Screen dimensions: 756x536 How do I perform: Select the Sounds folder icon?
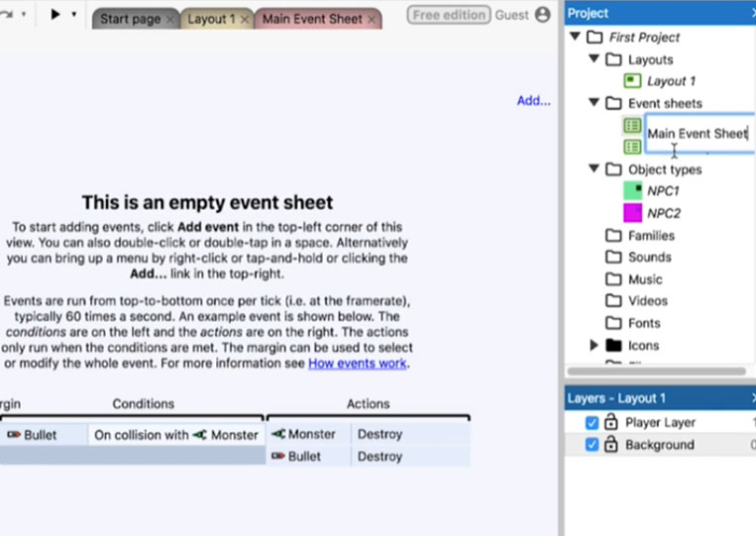(x=613, y=257)
